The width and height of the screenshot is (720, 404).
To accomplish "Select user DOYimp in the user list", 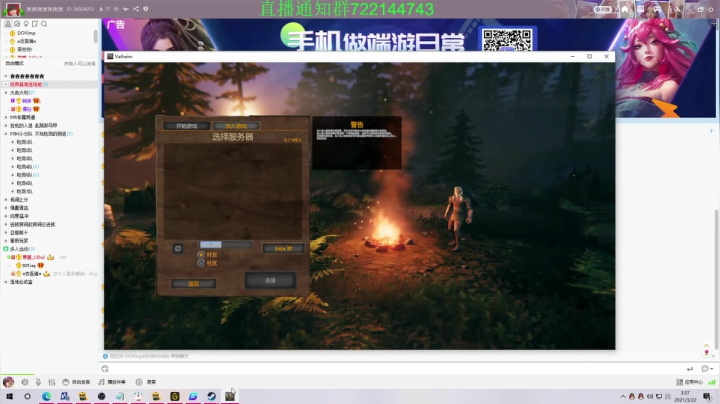I will 26,33.
